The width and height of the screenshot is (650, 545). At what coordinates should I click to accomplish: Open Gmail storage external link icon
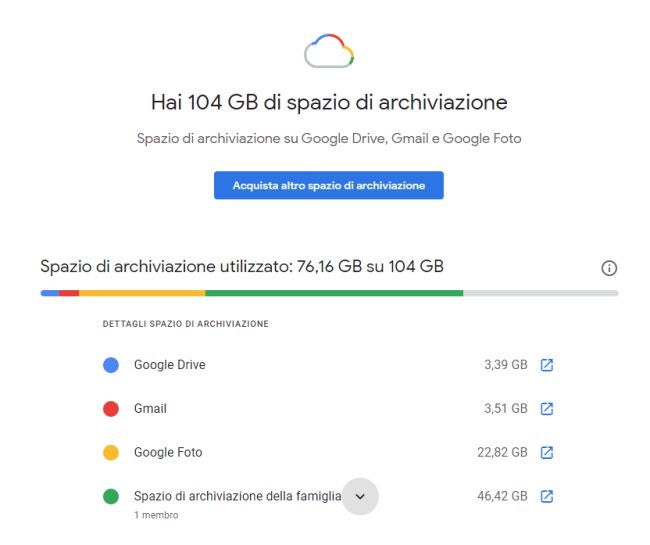pyautogui.click(x=547, y=409)
